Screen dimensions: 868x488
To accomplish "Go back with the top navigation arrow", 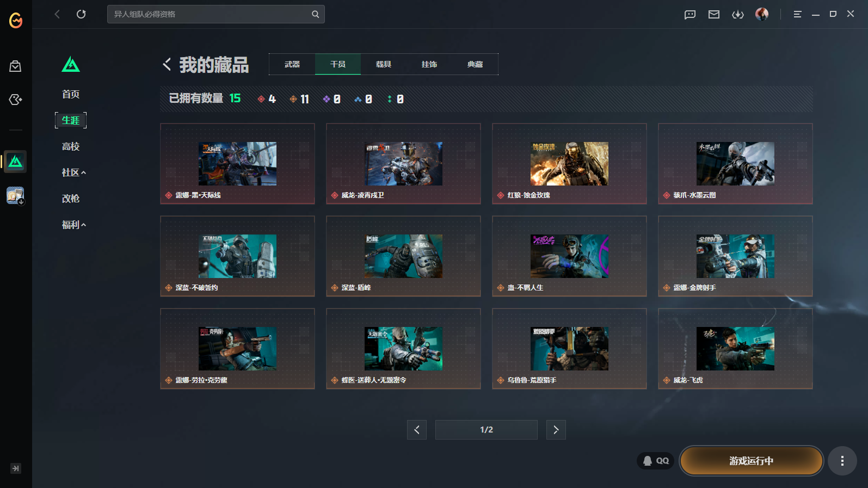I will coord(57,14).
